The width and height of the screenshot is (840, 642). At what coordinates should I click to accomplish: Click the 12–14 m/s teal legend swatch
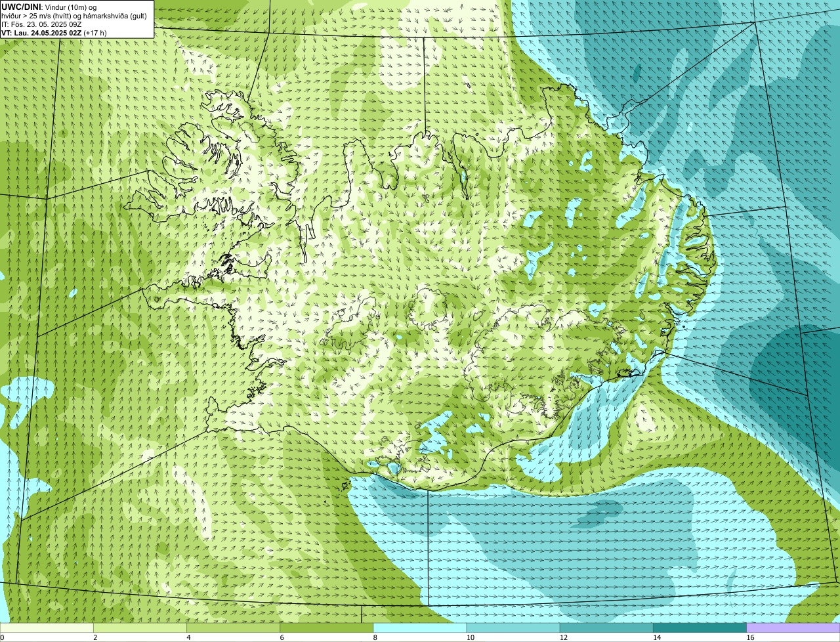point(606,628)
